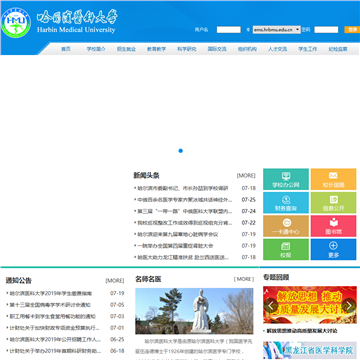Viewport: 360px width, 360px height.
Task: Click the 解放思想 推动高质量发展大讨论 banner image
Action: tap(310, 305)
